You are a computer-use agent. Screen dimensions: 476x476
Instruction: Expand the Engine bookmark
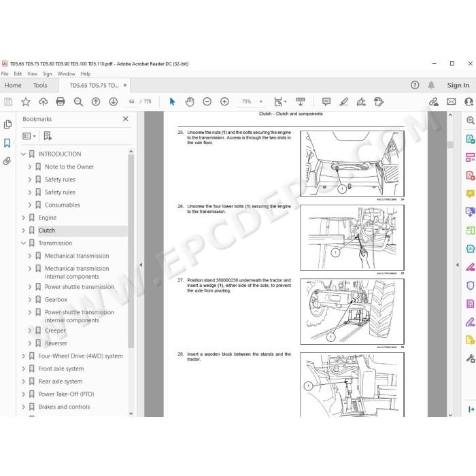pyautogui.click(x=23, y=218)
